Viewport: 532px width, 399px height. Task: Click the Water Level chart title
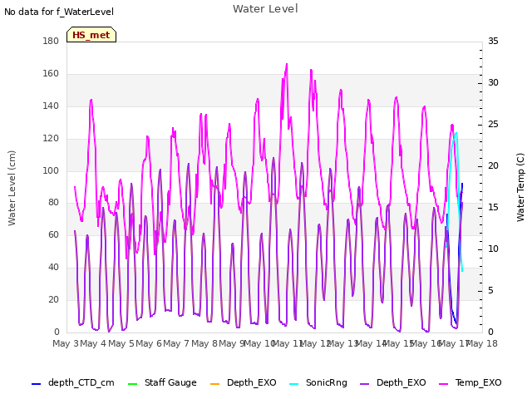265,9
